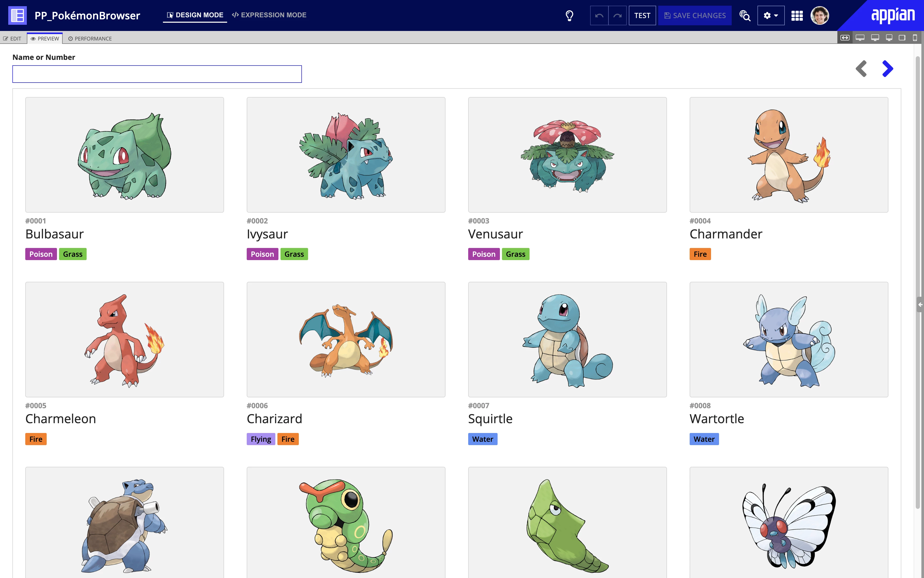
Task: Click Squirtle's Water type tag
Action: click(483, 439)
